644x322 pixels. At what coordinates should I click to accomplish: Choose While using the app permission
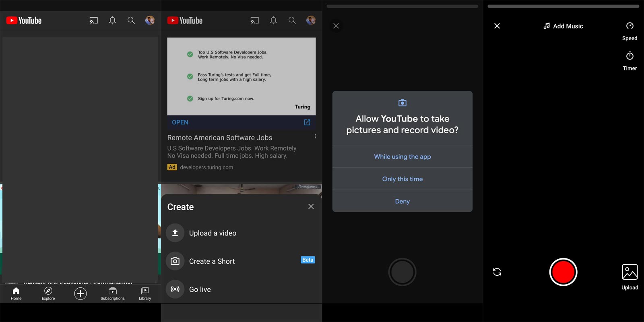click(x=402, y=157)
